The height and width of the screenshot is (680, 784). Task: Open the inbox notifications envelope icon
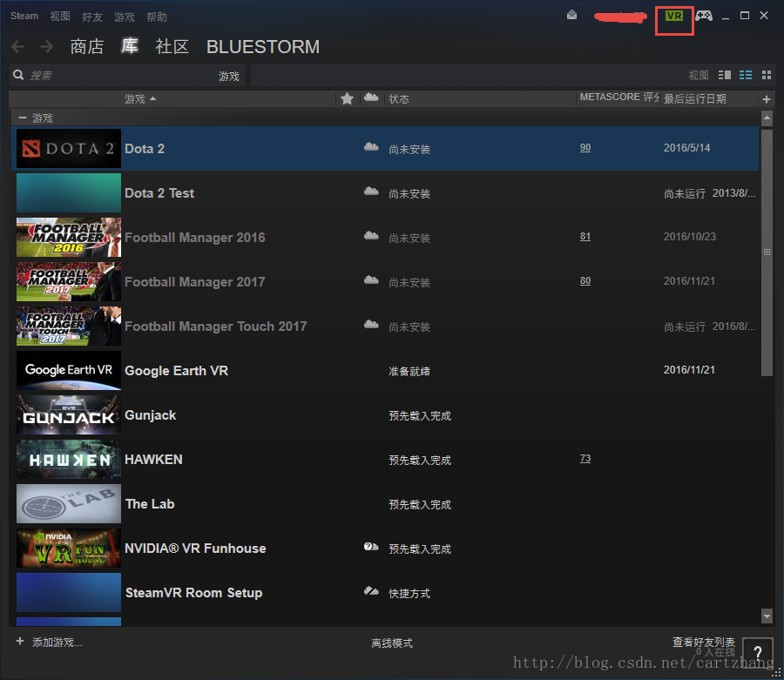click(572, 15)
